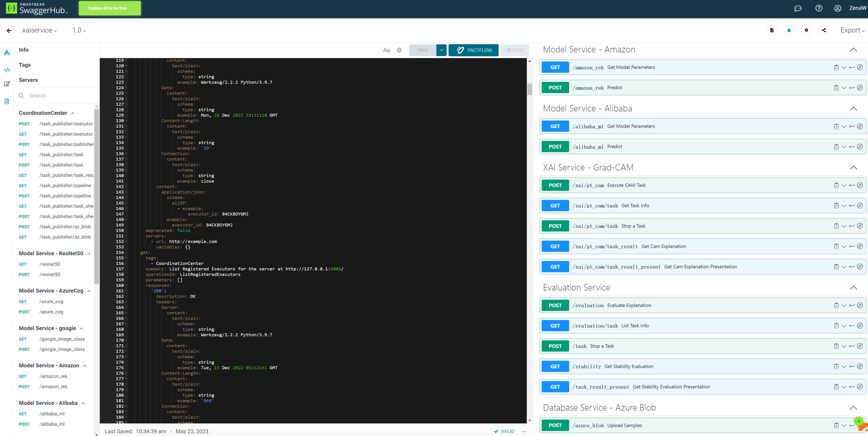
Task: Click the PACTFLOW button
Action: point(473,50)
